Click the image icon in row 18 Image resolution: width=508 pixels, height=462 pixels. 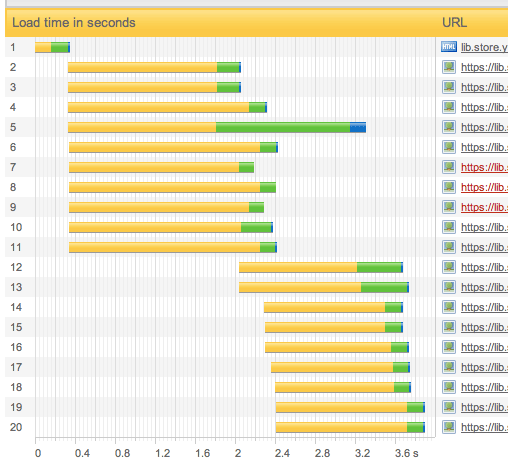pos(449,387)
